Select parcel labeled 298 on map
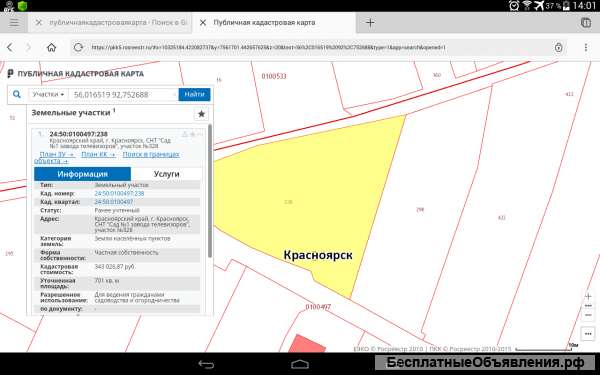Image resolution: width=600 pixels, height=375 pixels. click(420, 210)
